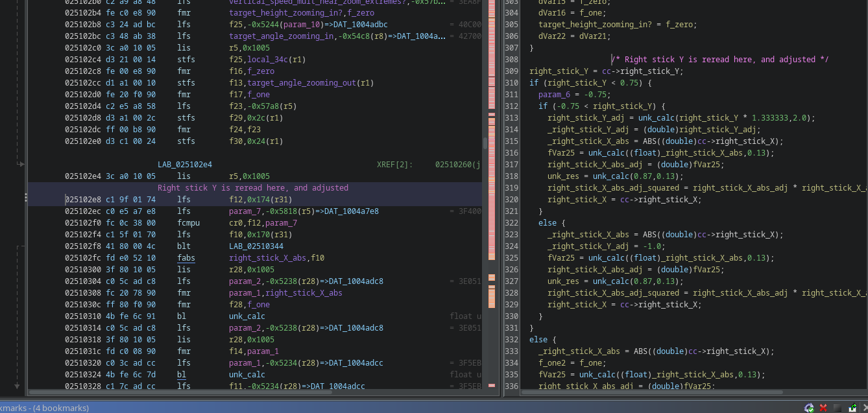Viewport: 868px width, 413px height.
Task: Click unk_calc operand at address 02510324
Action: tap(247, 375)
